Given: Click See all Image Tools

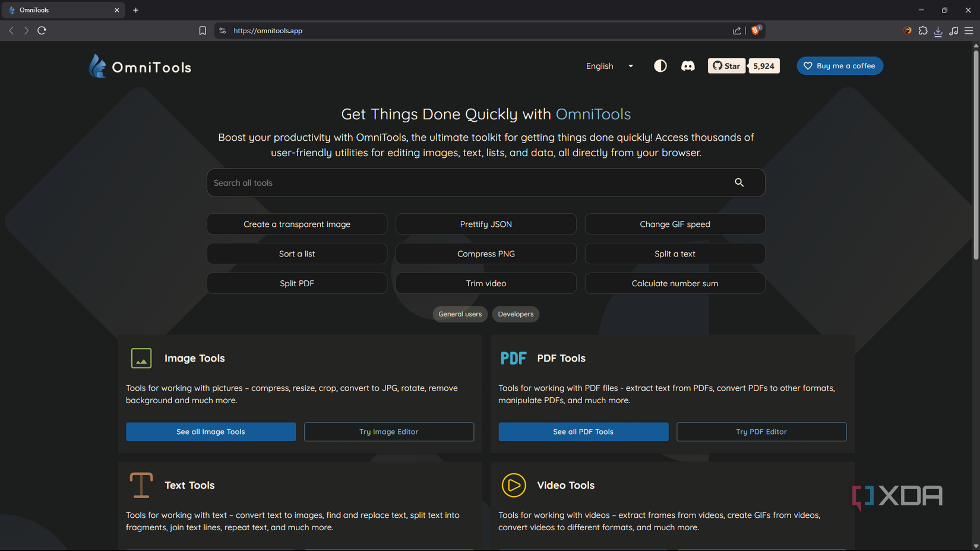Looking at the screenshot, I should coord(211,432).
